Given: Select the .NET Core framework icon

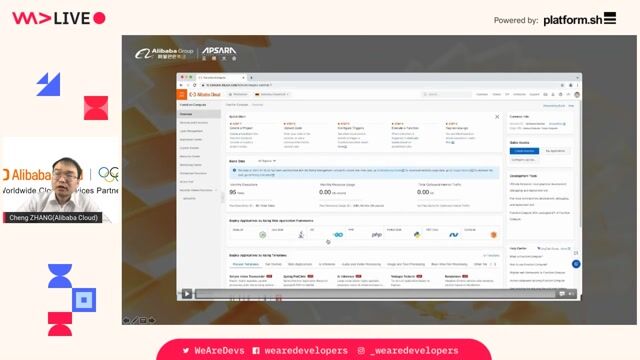Looking at the screenshot, I should point(453,235).
